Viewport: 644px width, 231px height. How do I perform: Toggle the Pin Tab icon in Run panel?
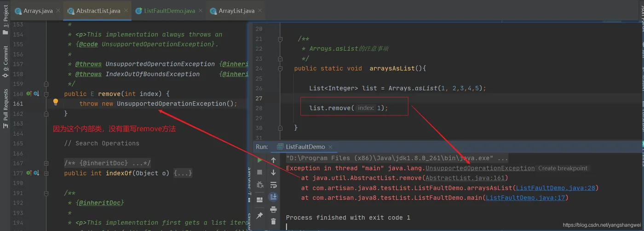pos(259,215)
